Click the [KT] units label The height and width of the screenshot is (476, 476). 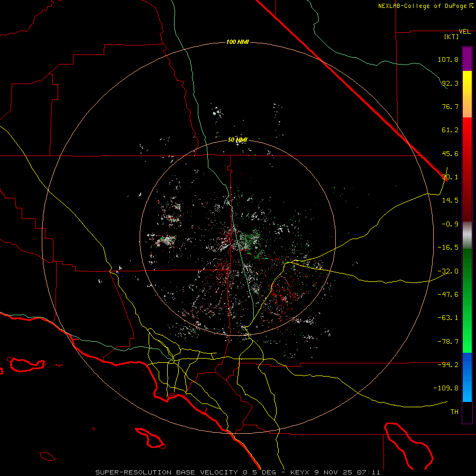(452, 36)
